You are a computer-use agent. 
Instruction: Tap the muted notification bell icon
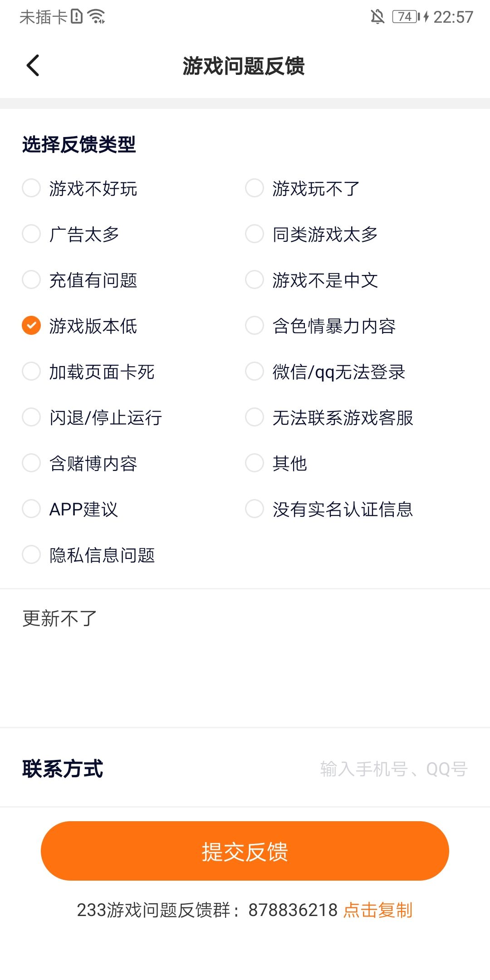(377, 17)
